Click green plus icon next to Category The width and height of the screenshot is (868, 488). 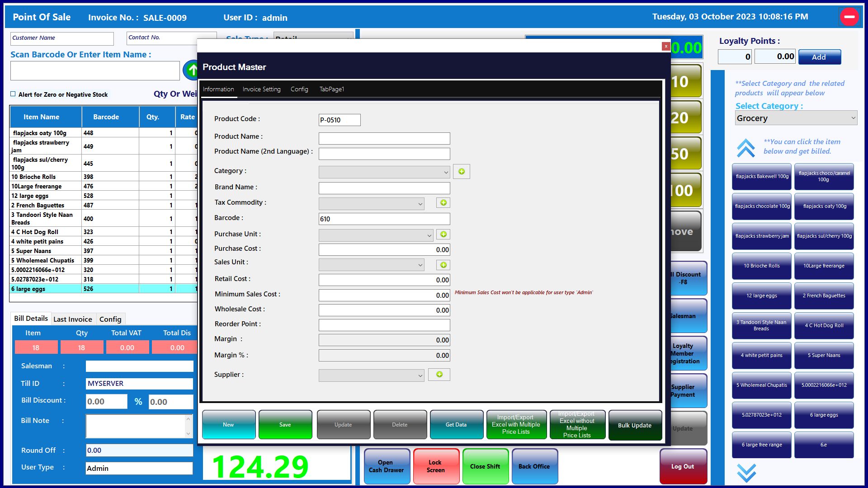click(x=461, y=172)
